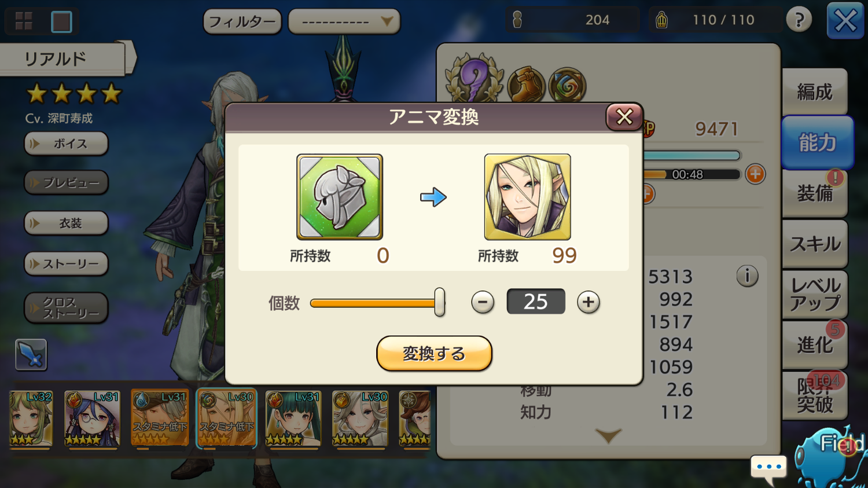Close the アニマ変換 dialog

coord(624,117)
